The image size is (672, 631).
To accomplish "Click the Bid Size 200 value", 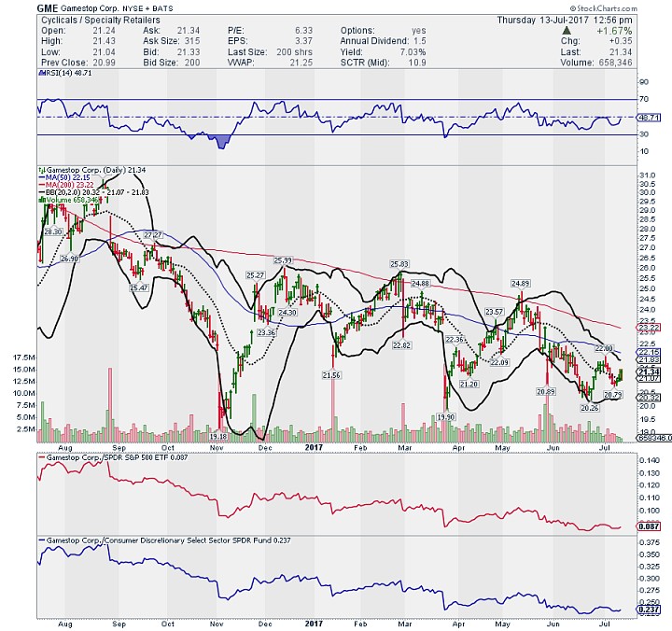I will (x=192, y=63).
